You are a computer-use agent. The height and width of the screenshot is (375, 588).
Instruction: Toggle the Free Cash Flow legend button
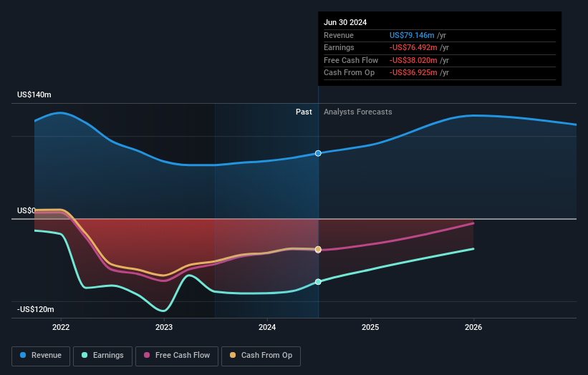[177, 356]
